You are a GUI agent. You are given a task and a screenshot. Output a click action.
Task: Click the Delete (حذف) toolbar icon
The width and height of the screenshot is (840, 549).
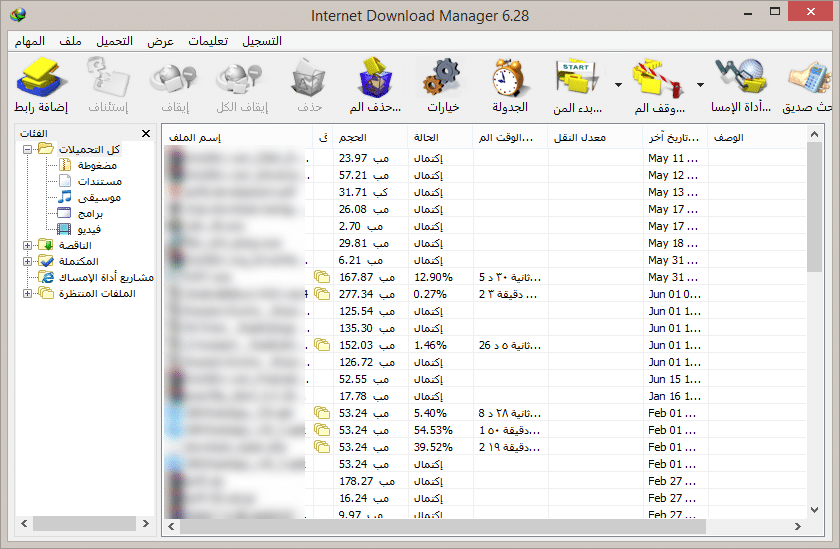(x=309, y=78)
